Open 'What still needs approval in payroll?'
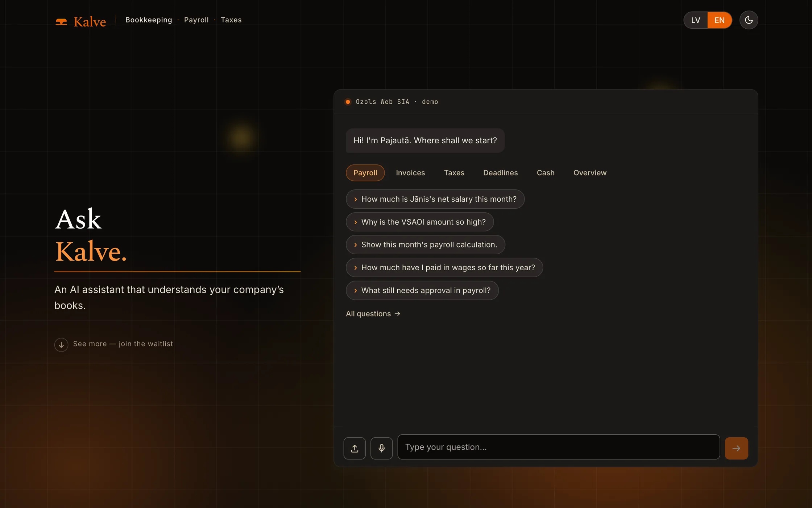Screen dimensions: 812x508 422,291
